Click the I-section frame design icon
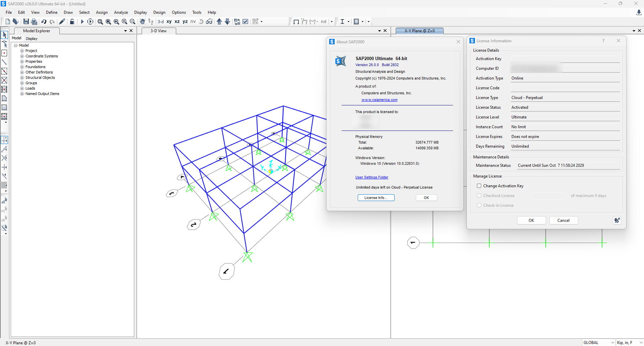Screen dimensions: 644x346 tap(342, 21)
